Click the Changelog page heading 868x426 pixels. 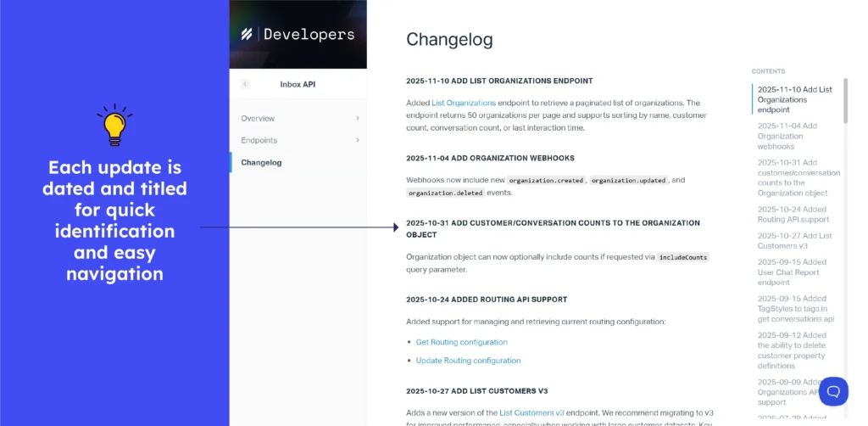(x=449, y=39)
